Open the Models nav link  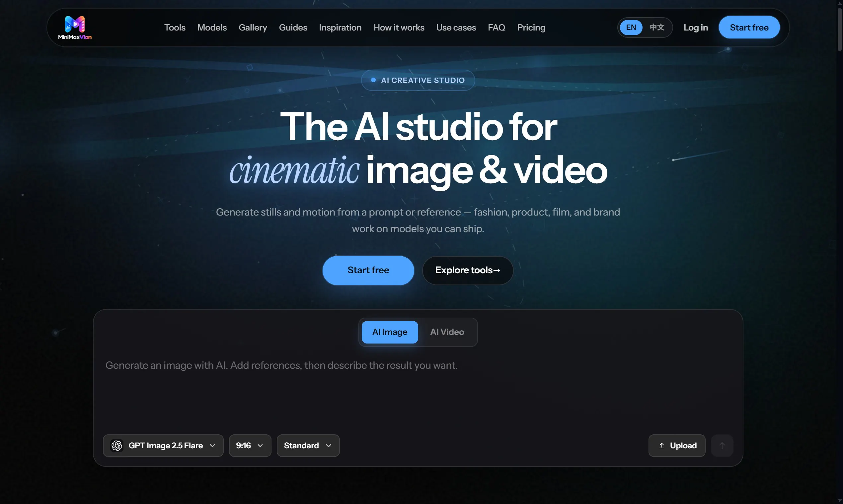pyautogui.click(x=212, y=28)
